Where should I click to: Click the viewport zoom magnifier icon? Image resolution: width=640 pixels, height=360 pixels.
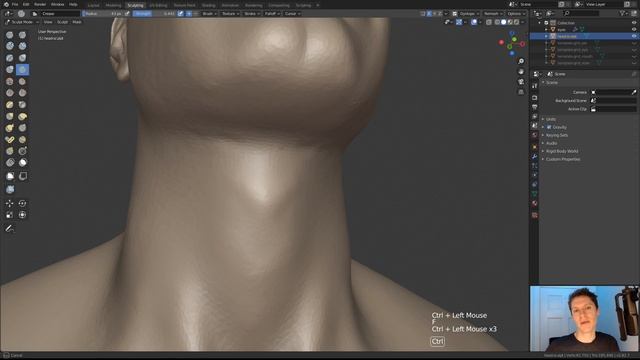point(521,61)
